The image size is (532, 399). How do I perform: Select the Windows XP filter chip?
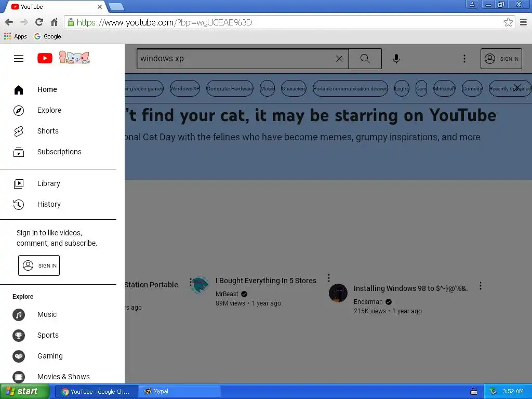pyautogui.click(x=184, y=88)
